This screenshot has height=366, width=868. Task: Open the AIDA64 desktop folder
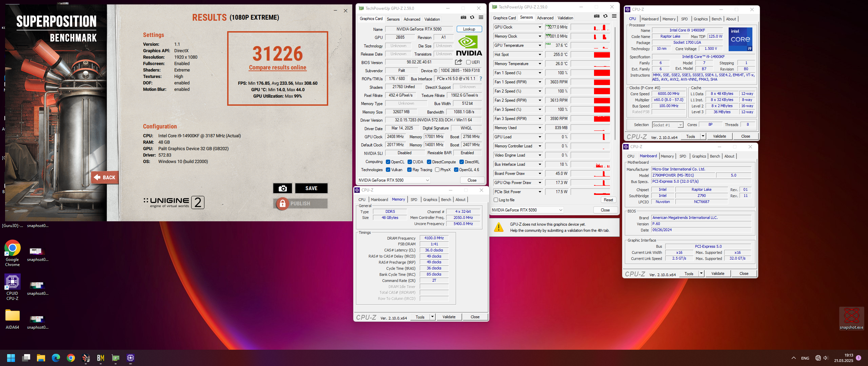pos(13,319)
